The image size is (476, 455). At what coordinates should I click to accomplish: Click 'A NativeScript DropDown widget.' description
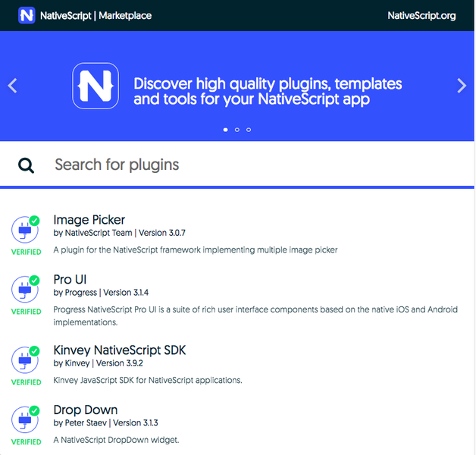(x=116, y=440)
